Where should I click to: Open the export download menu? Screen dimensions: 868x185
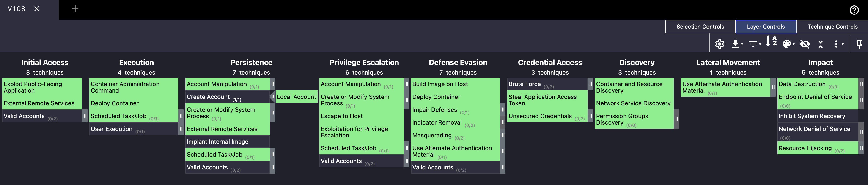[737, 44]
